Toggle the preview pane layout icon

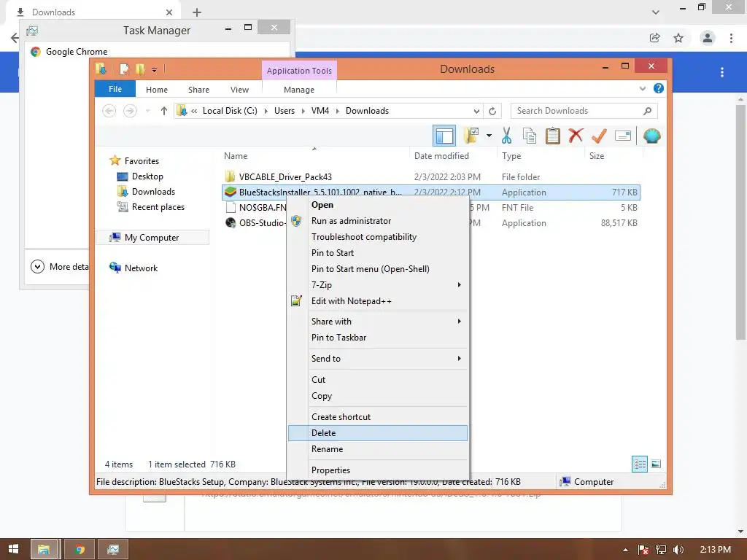pyautogui.click(x=444, y=136)
